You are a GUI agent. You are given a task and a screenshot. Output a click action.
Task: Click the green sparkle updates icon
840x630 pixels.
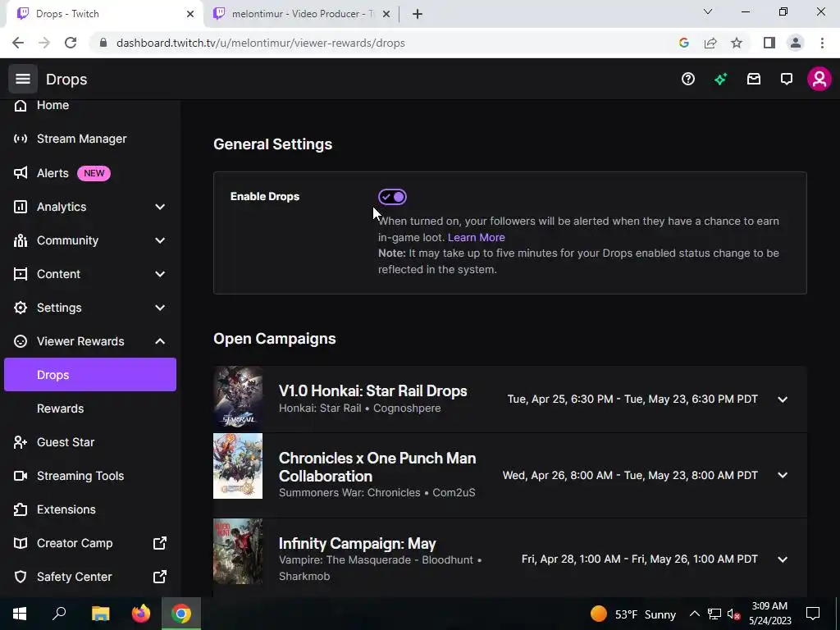[720, 80]
